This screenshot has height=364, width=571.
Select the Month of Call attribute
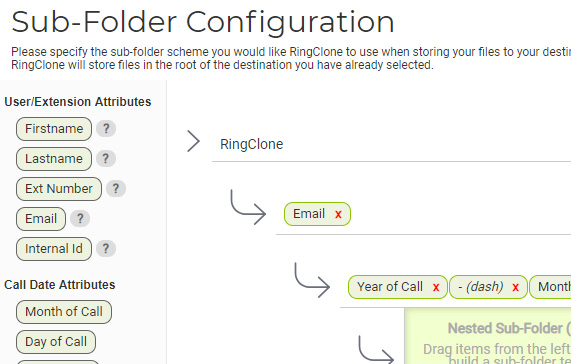tap(64, 312)
